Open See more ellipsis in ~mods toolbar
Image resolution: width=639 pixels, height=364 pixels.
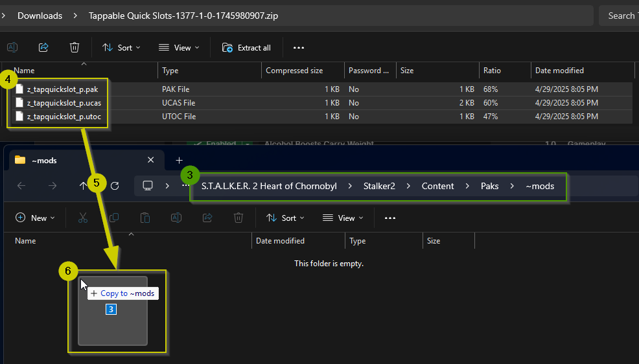click(x=390, y=218)
